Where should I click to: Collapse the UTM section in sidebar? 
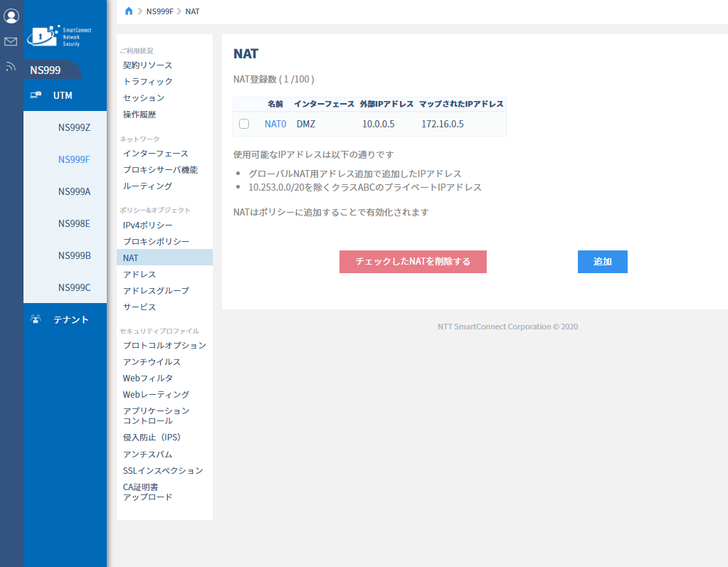coord(65,95)
